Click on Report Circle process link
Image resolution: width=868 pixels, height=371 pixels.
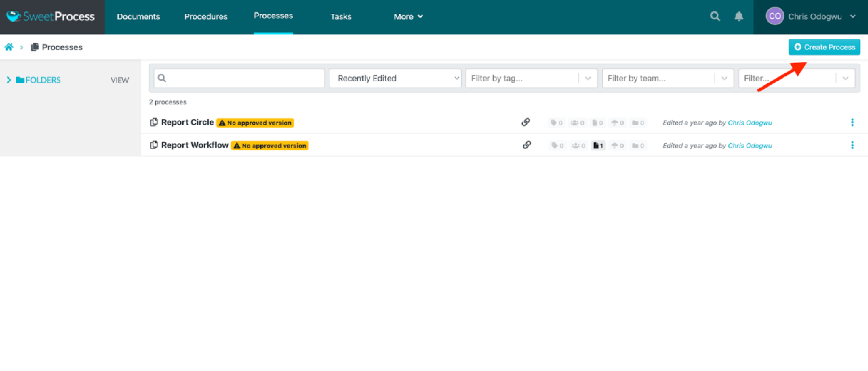click(x=187, y=122)
